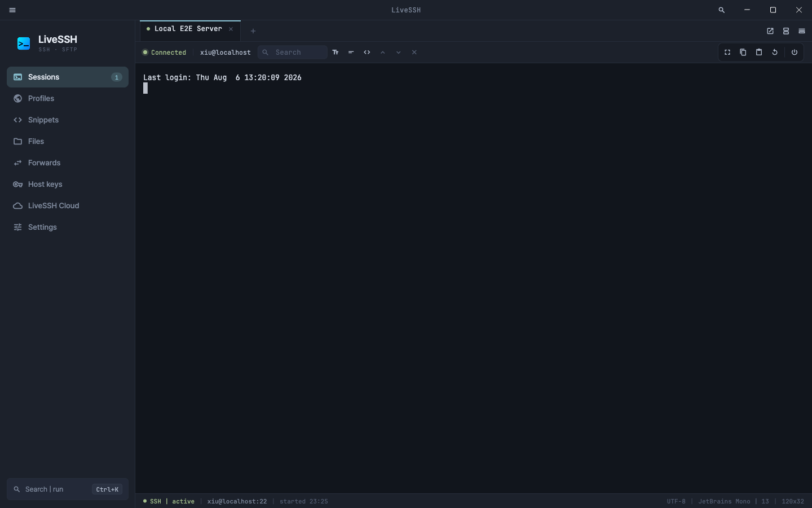
Task: Paste clipboard into the terminal
Action: [759, 52]
